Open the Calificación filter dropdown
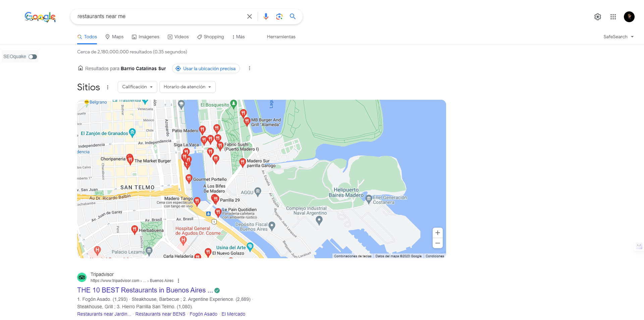 (x=137, y=87)
